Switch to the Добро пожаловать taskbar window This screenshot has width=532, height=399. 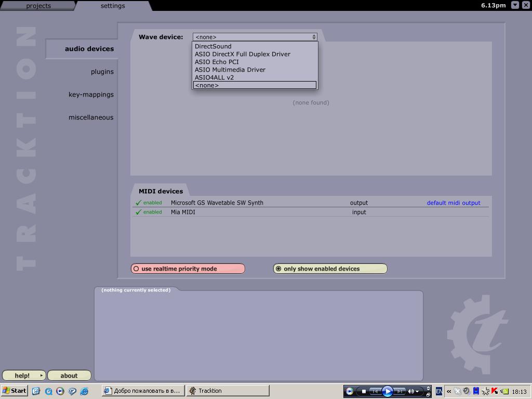point(143,391)
